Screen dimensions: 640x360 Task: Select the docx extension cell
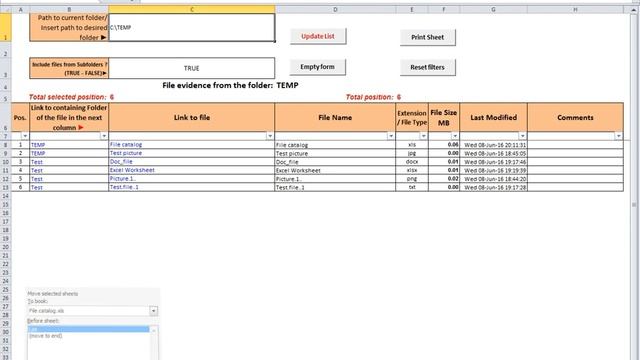[x=412, y=162]
